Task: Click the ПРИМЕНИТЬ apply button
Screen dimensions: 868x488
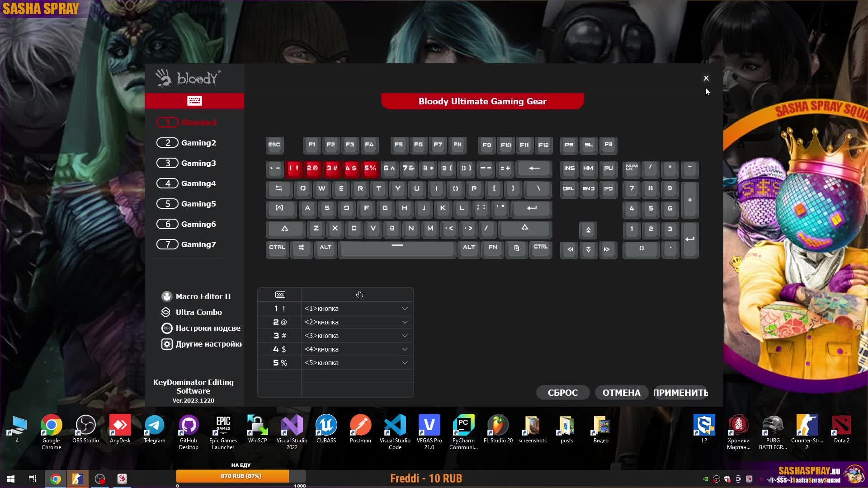Action: 680,393
